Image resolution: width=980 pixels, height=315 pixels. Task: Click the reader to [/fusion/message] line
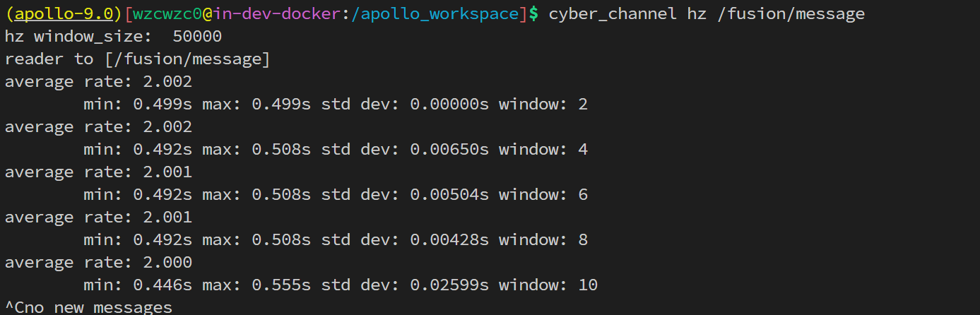pyautogui.click(x=138, y=59)
